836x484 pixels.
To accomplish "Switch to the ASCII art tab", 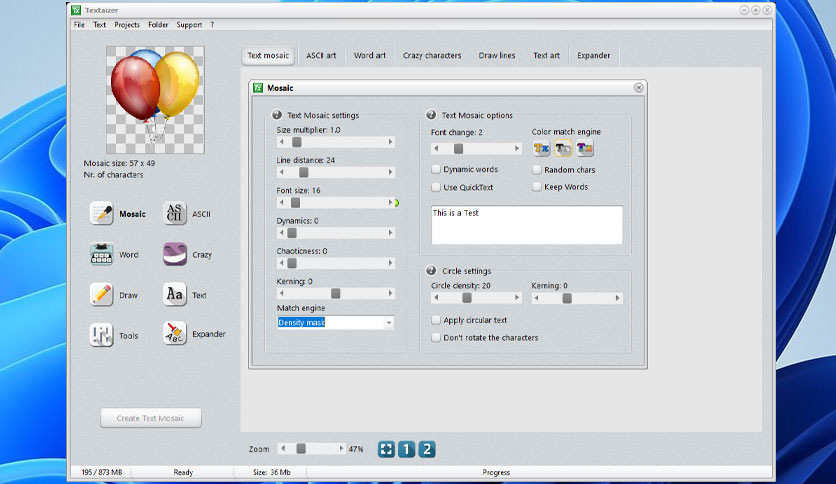I will [x=321, y=55].
